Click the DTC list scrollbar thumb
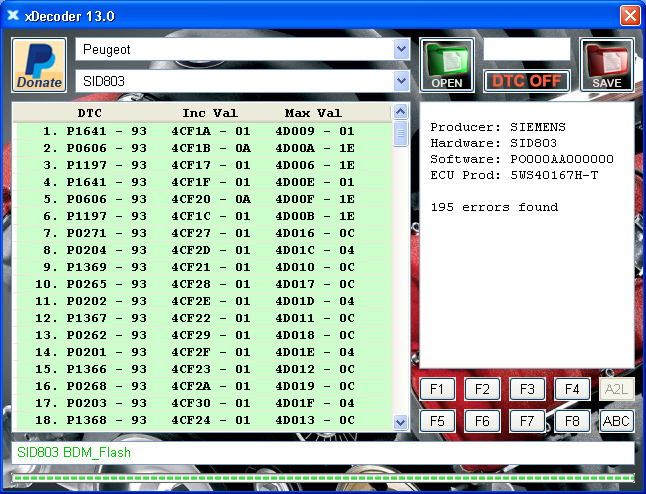Viewport: 646px width, 494px height. pyautogui.click(x=400, y=133)
